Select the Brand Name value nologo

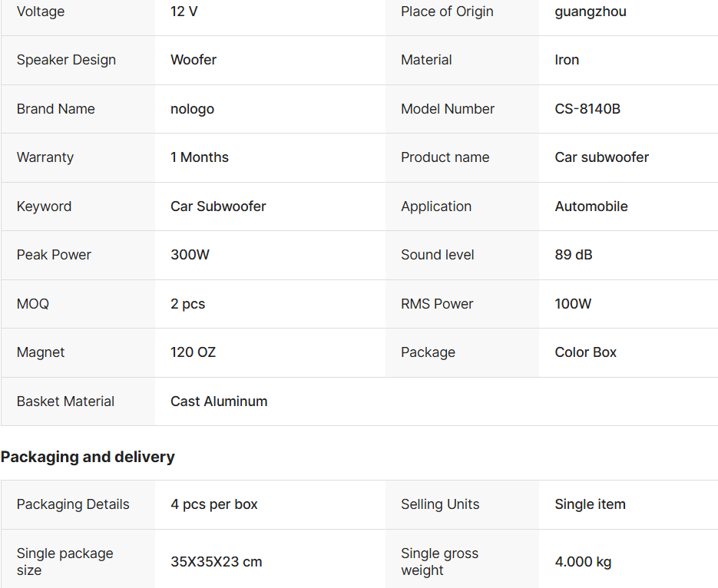coord(192,109)
